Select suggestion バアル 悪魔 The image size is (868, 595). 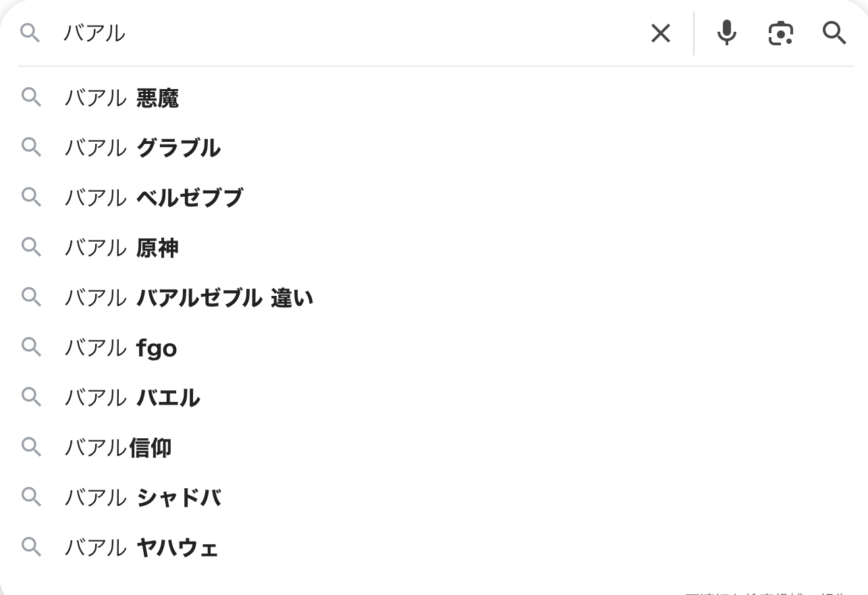coord(121,99)
